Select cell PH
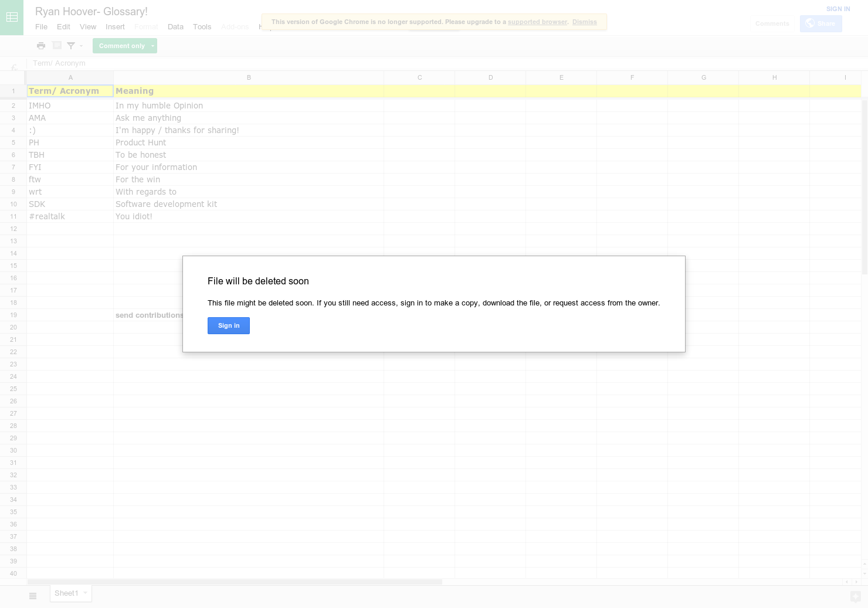The image size is (868, 608). [70, 142]
